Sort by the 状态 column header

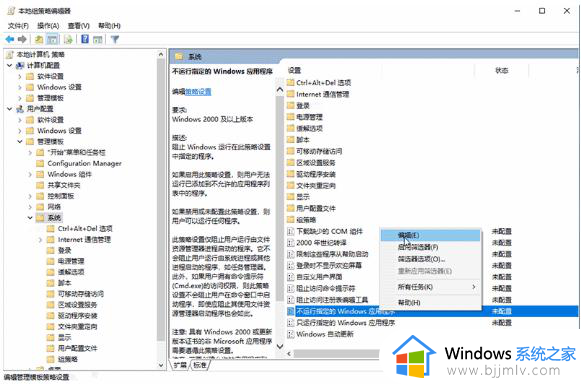[502, 70]
